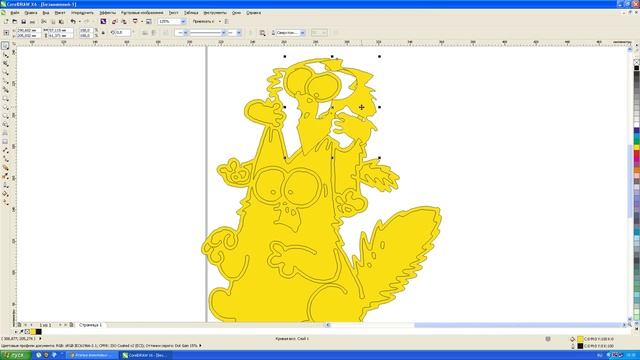Screen dimensions: 640x360
Task: Open the Outline pen tool flyout
Action: (5, 185)
